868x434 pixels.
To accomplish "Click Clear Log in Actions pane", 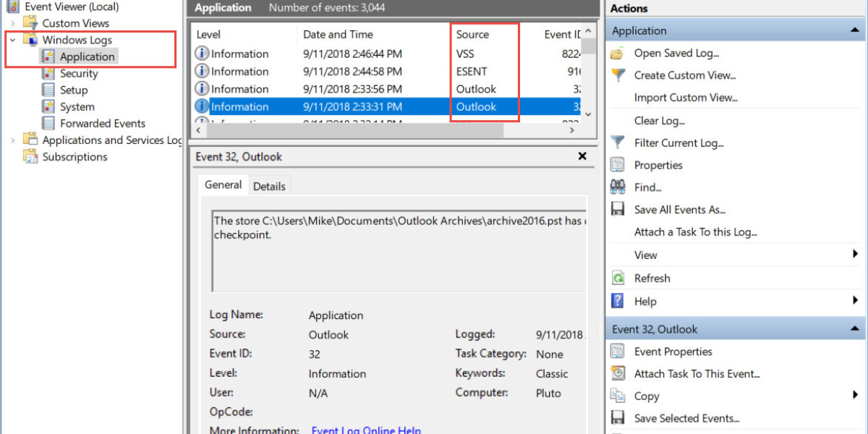I will (659, 121).
